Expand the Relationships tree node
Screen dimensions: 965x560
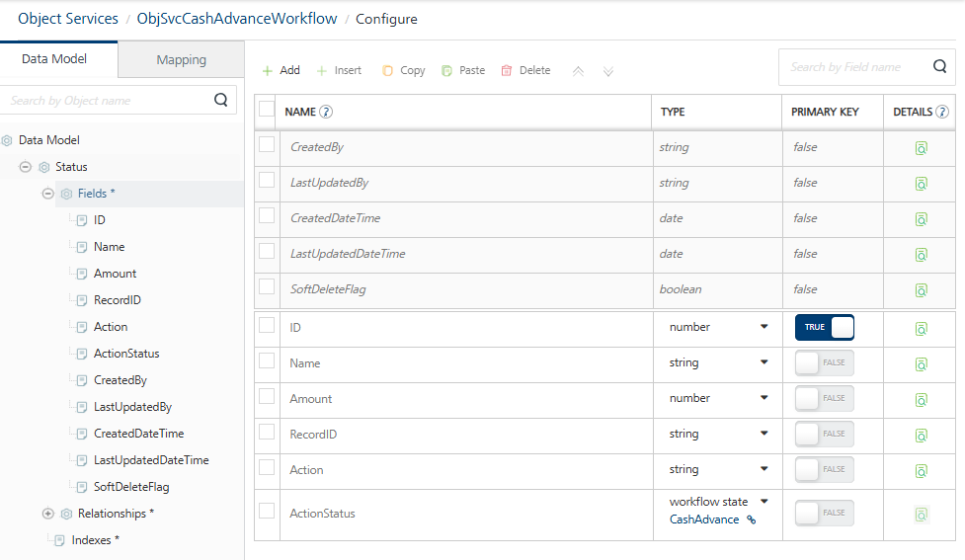click(x=47, y=514)
